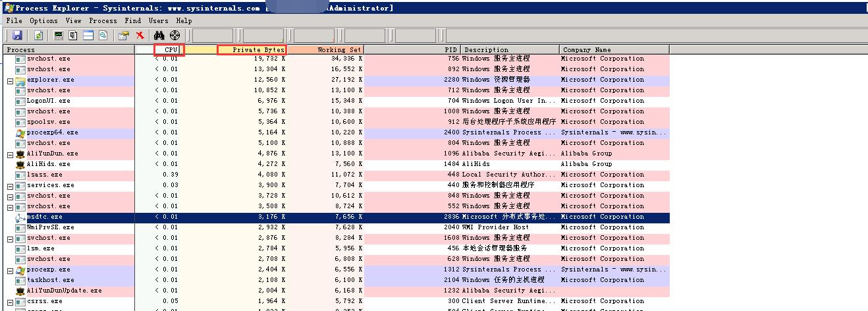Click the private bytes value 19,732 K
Viewport: 868px width, 311px height.
[270, 59]
